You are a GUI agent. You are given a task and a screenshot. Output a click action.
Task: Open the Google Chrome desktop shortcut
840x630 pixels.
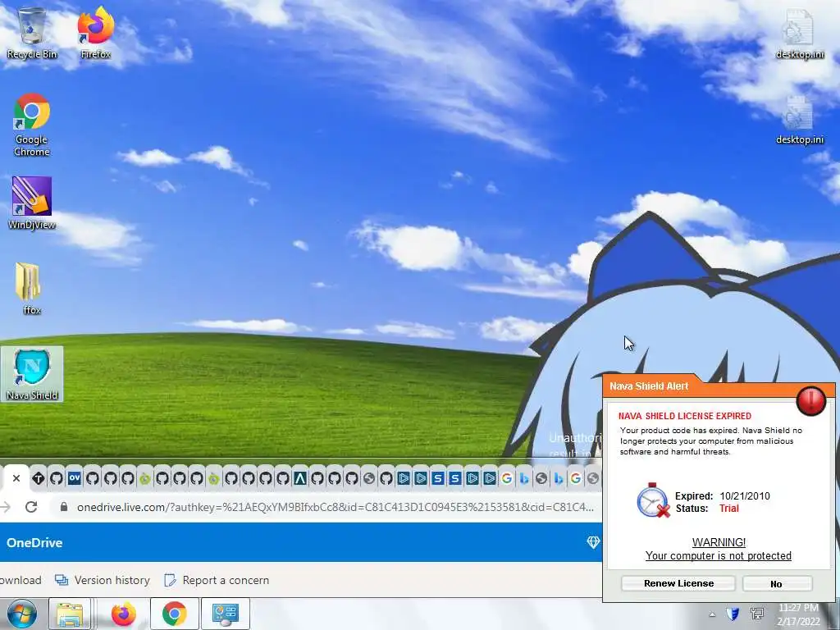[x=32, y=126]
